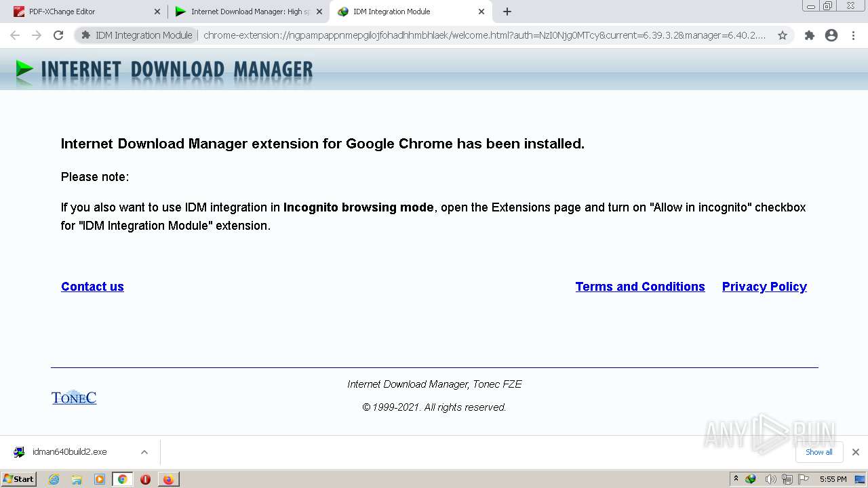Click the extension installed heading
Viewport: 868px width, 488px height.
pos(323,144)
